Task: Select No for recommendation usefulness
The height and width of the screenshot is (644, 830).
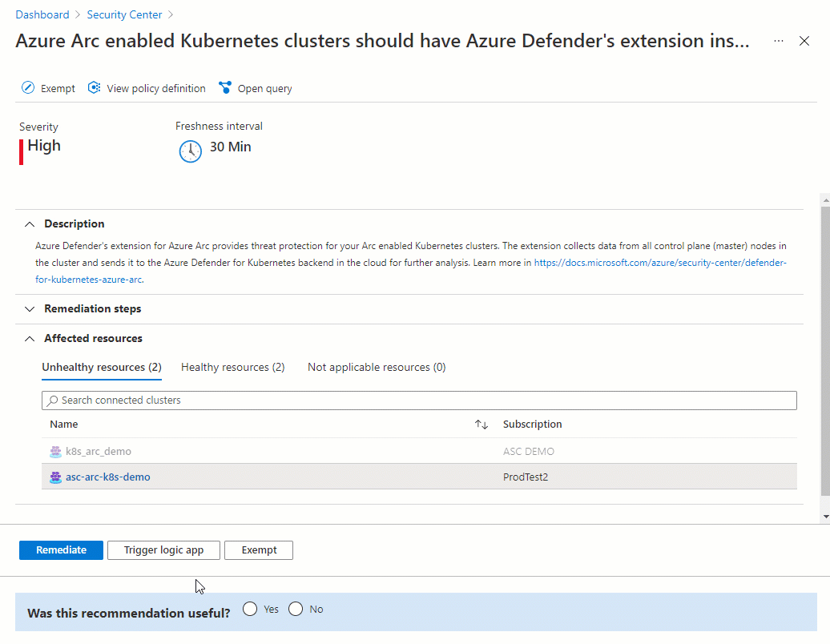Action: 296,609
